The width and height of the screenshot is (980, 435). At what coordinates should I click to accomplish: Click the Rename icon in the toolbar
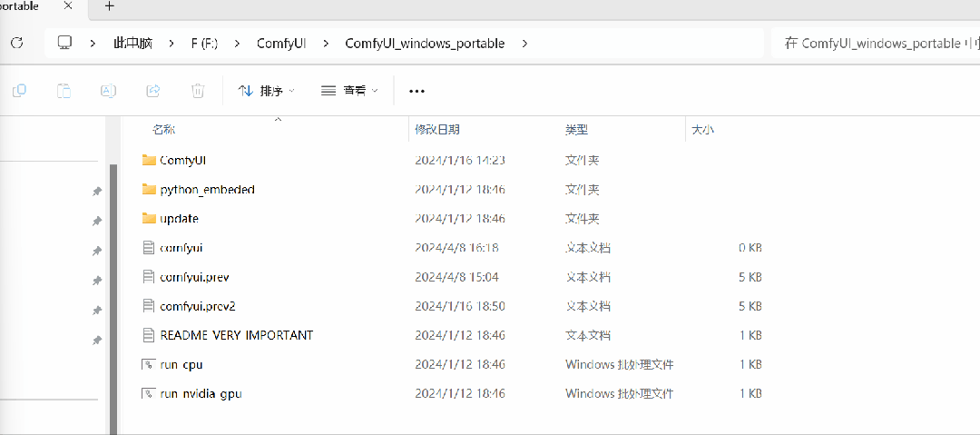point(109,91)
